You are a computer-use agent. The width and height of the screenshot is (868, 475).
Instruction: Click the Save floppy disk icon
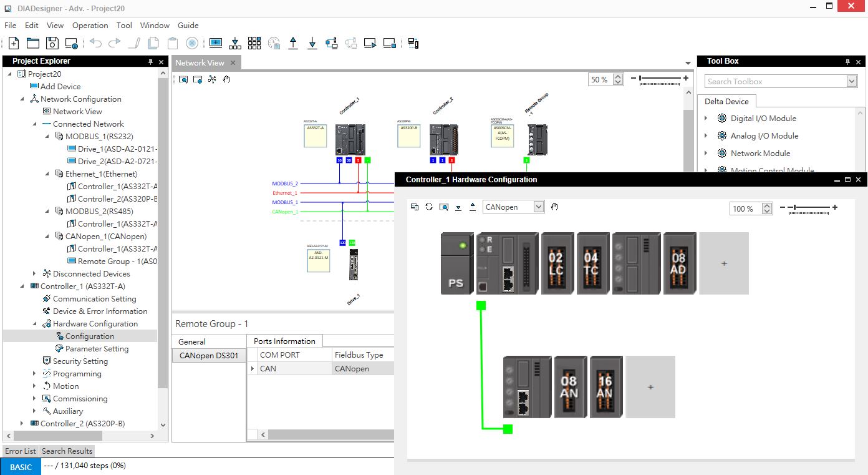point(52,43)
